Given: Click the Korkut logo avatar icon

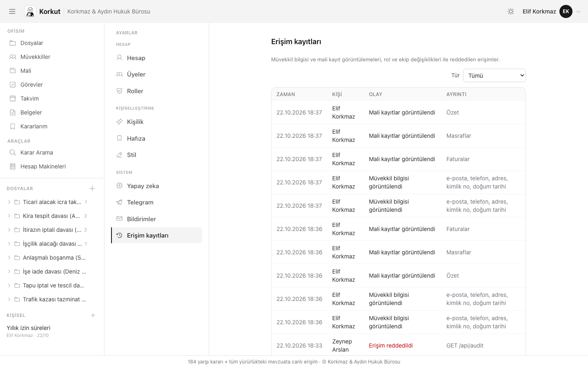Looking at the screenshot, I should point(30,11).
